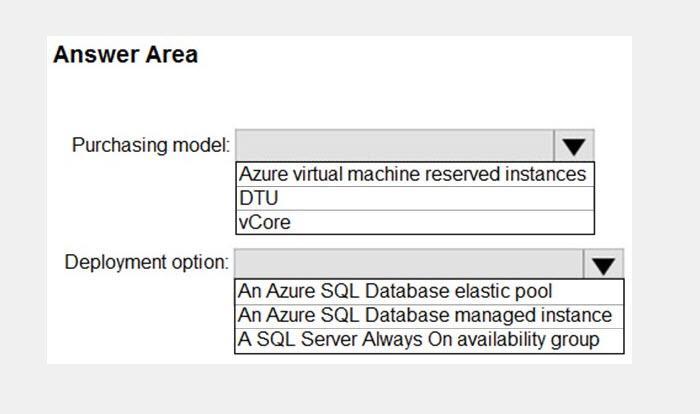Select Azure virtual machine reserved instances option
This screenshot has height=414, width=700.
point(415,174)
